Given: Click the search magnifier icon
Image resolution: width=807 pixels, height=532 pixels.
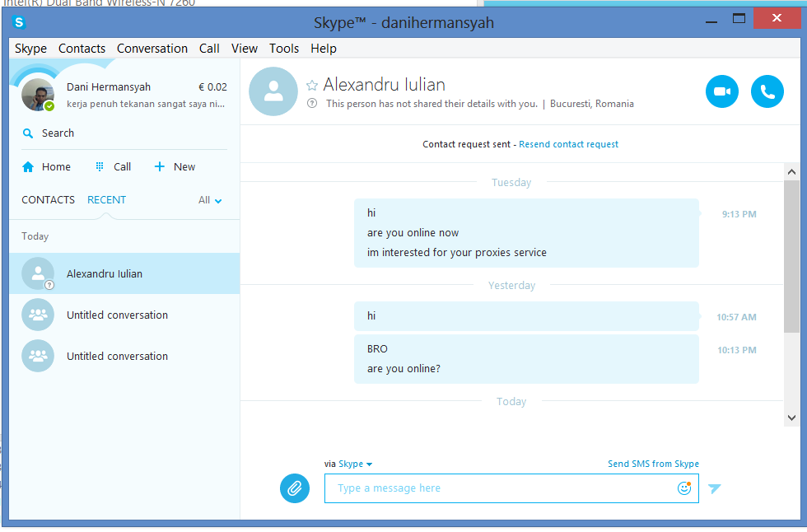Looking at the screenshot, I should click(x=28, y=133).
